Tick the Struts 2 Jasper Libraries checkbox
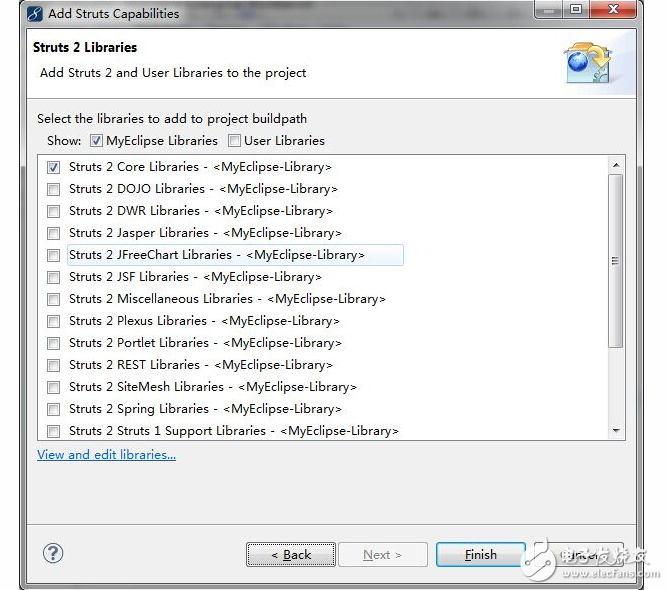This screenshot has width=668, height=590. tap(53, 233)
